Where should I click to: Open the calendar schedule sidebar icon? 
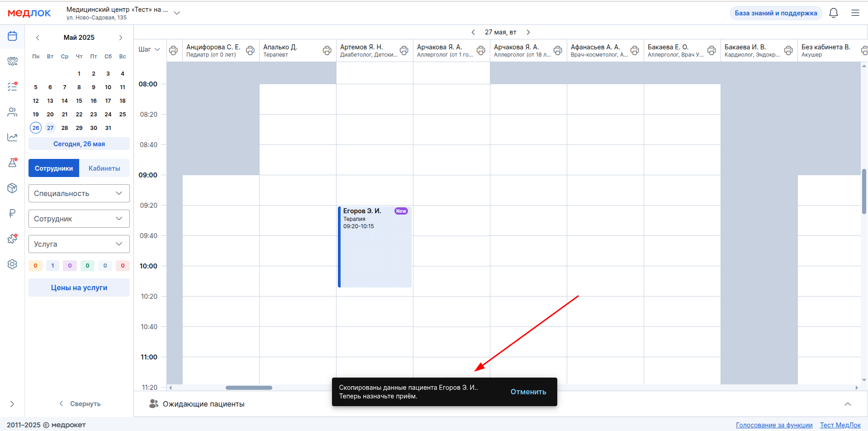click(x=12, y=36)
